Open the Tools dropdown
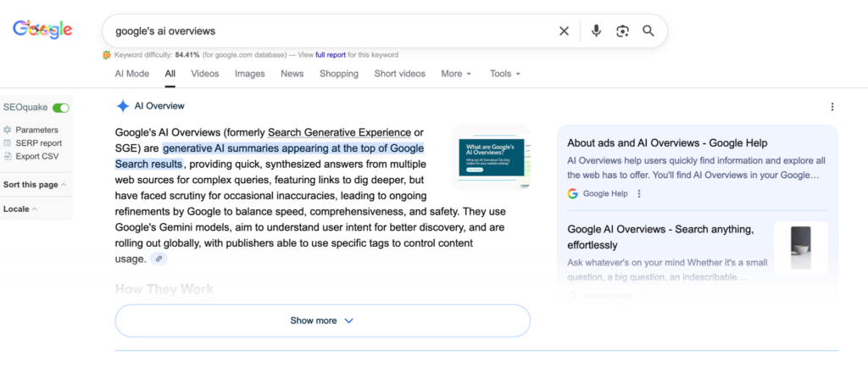868x368 pixels. pyautogui.click(x=504, y=74)
